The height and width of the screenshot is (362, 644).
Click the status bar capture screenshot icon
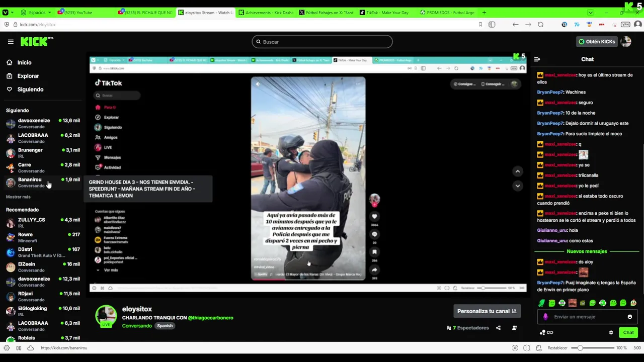coord(515,348)
